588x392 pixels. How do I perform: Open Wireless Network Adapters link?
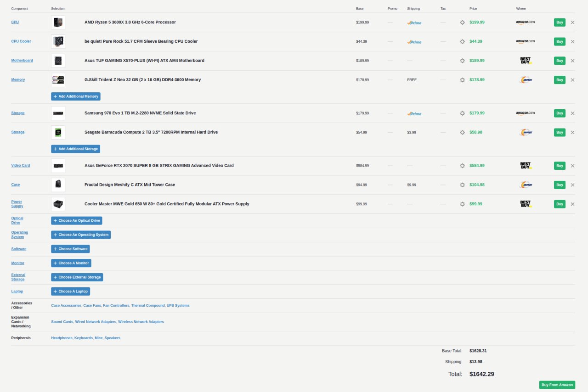(x=141, y=322)
